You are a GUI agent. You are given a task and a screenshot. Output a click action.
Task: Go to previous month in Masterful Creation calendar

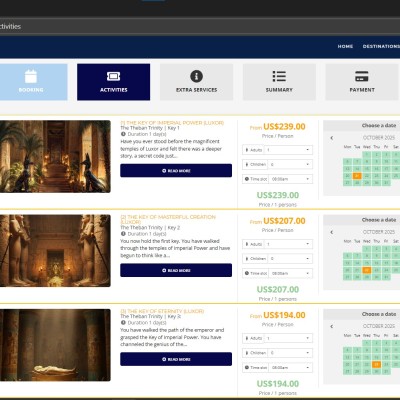click(x=332, y=232)
